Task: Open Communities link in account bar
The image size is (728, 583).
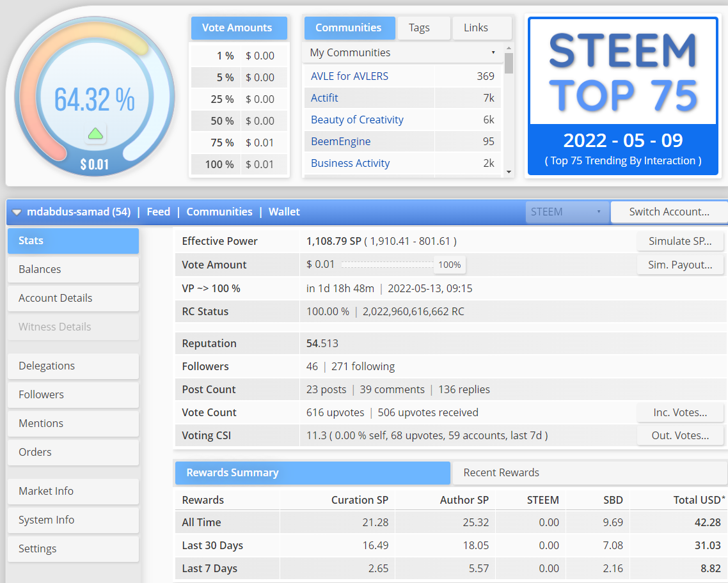Action: [x=219, y=212]
